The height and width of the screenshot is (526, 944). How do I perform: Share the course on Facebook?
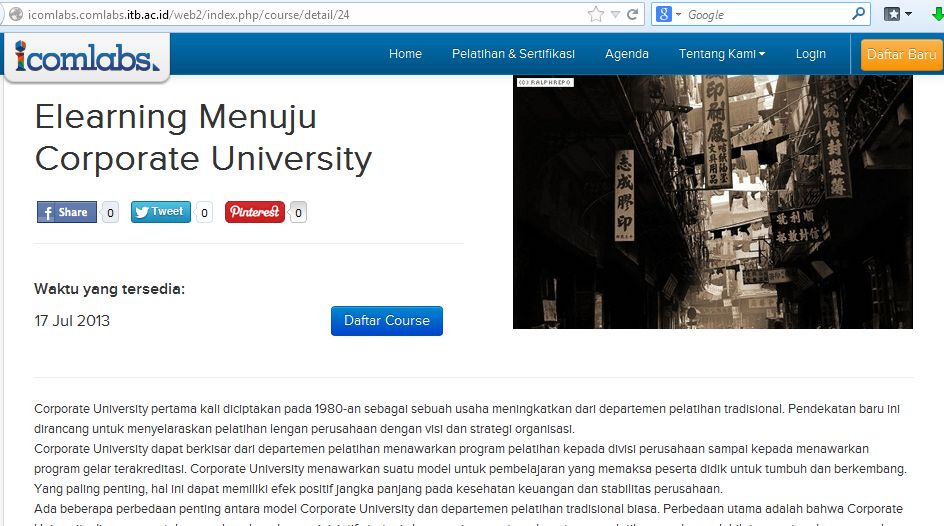tap(66, 212)
